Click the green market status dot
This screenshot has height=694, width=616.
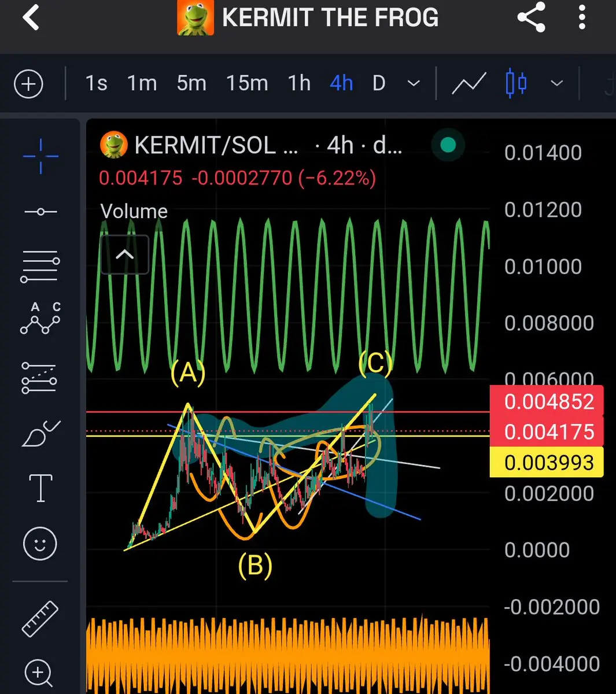(x=448, y=145)
